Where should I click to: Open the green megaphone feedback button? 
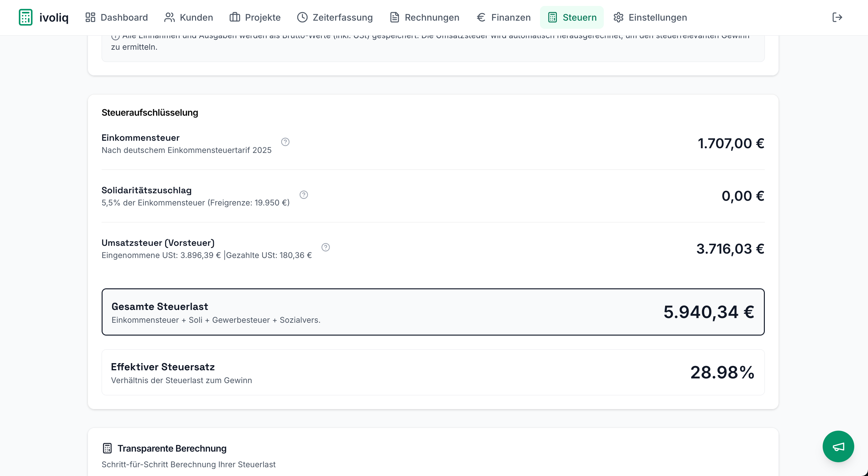point(838,446)
